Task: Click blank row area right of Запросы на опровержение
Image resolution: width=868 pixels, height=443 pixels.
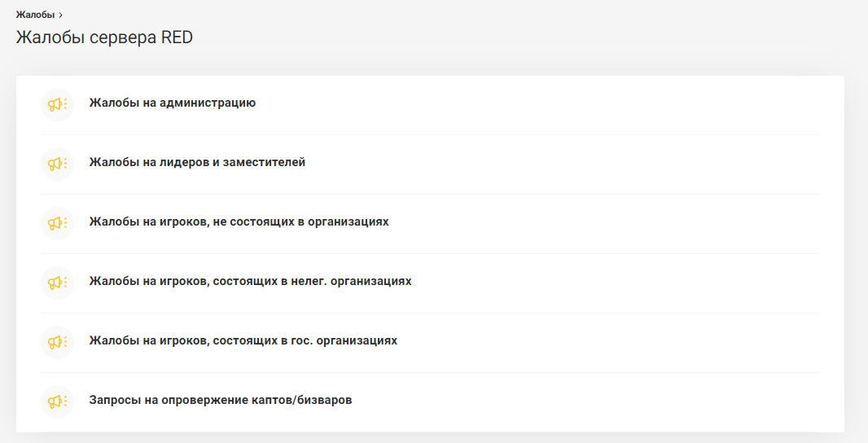Action: tap(586, 401)
